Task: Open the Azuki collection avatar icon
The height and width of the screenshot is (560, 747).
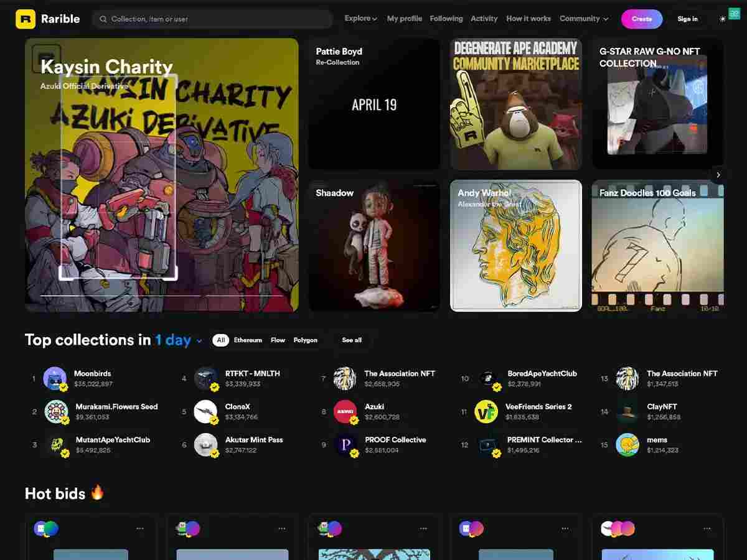Action: (x=345, y=411)
